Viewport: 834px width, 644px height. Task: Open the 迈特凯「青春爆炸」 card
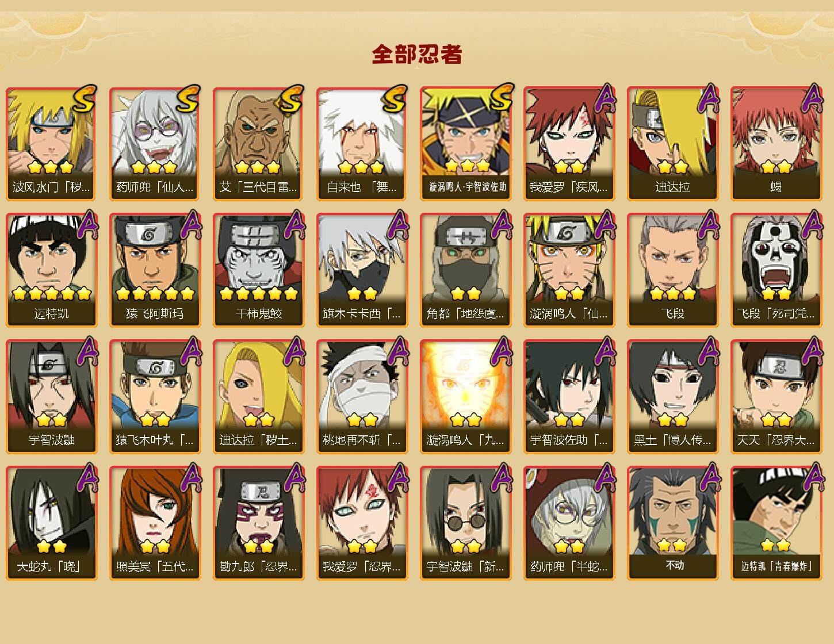[x=776, y=523]
